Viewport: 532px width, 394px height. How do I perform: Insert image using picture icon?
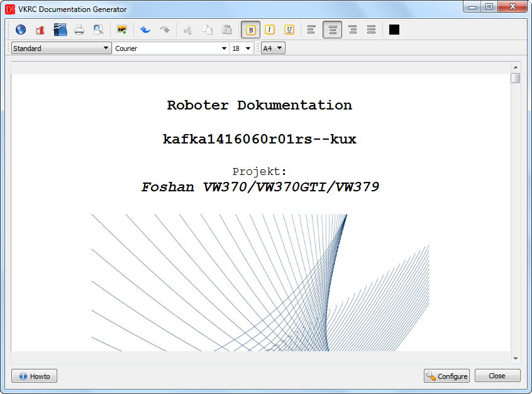(122, 30)
